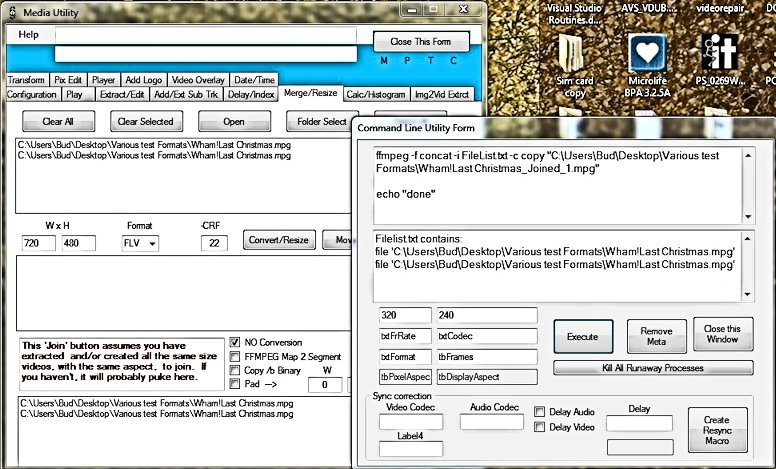Click the txtCodec field

coord(487,336)
